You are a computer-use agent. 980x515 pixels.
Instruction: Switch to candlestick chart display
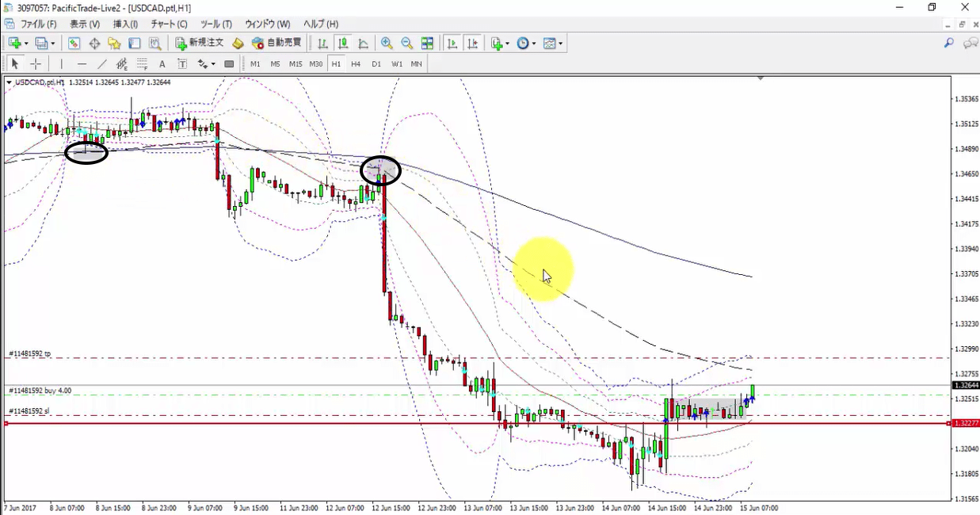[342, 44]
